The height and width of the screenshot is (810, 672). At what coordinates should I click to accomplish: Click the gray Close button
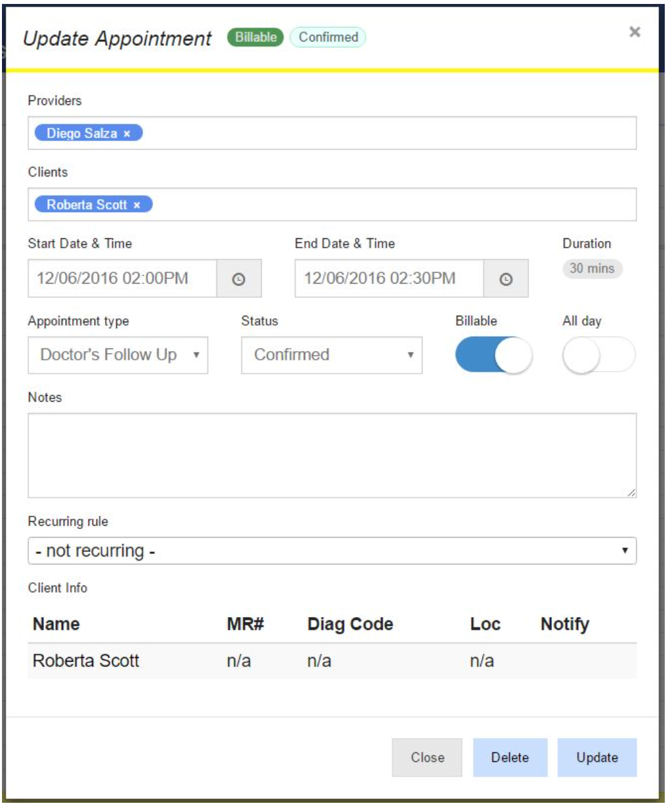(427, 757)
